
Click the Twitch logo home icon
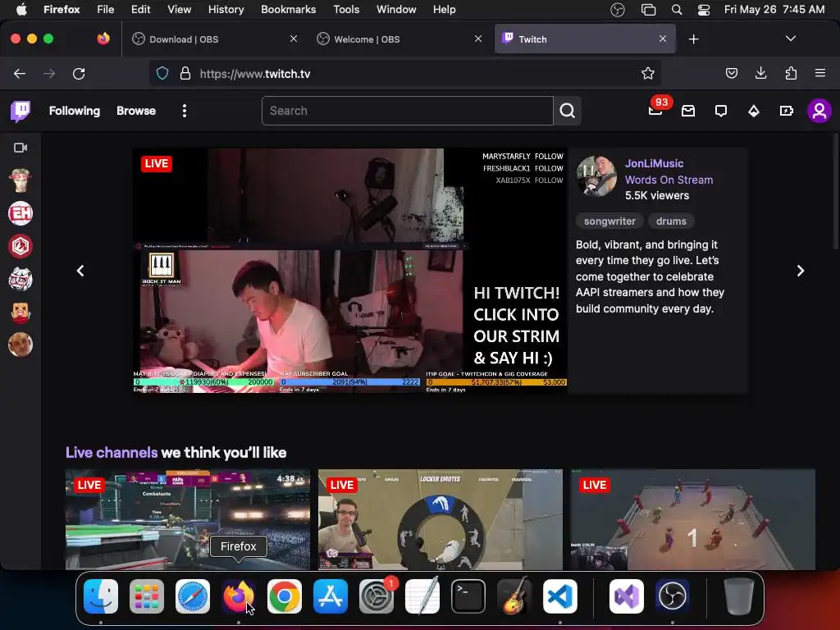click(x=21, y=112)
